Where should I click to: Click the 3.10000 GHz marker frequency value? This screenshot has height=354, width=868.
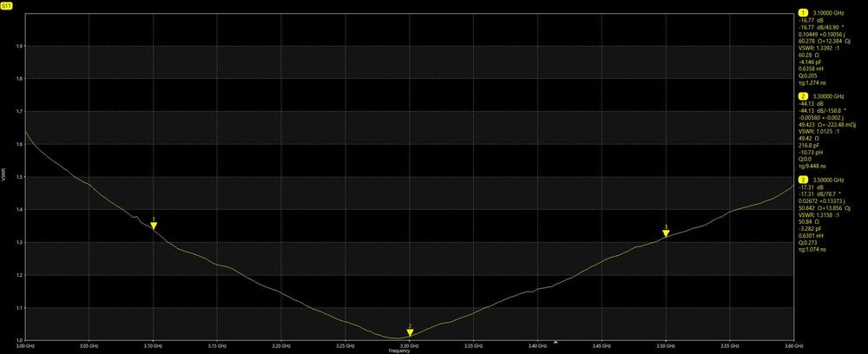coord(828,12)
